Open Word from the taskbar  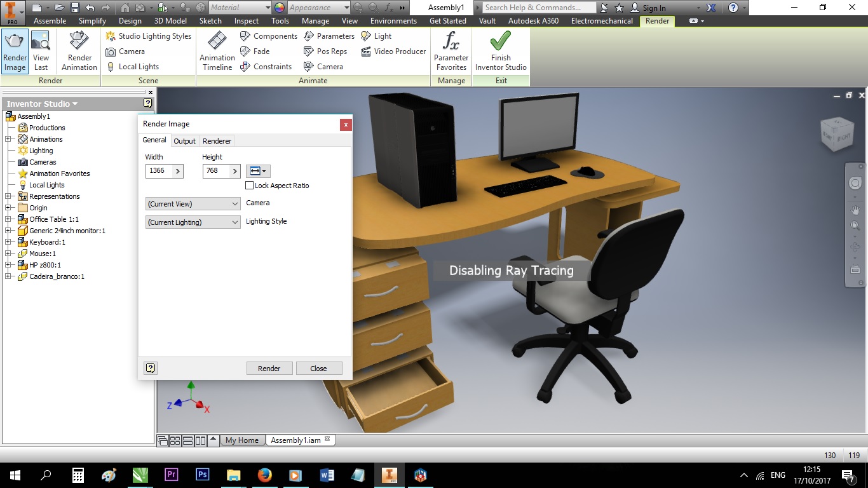coord(327,475)
